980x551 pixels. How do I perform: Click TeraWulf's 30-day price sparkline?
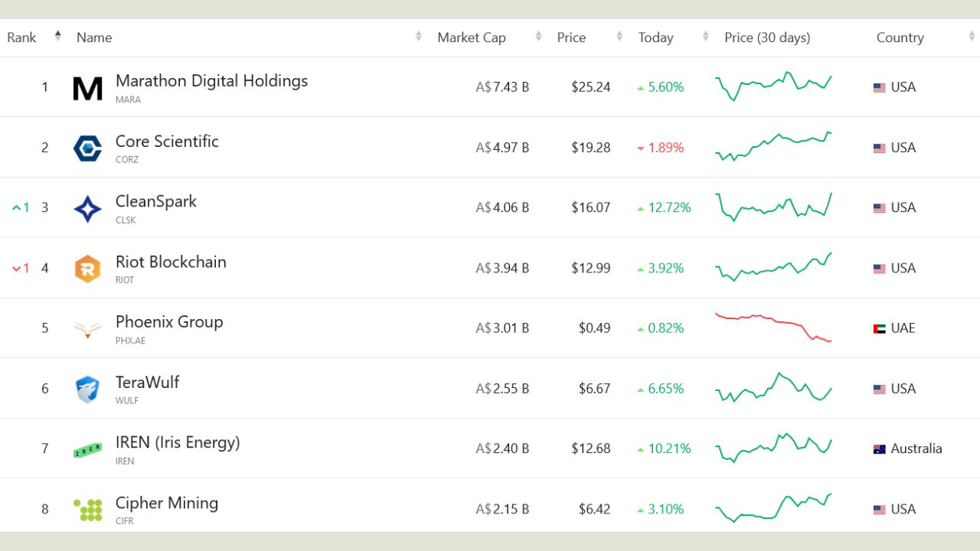pos(773,387)
